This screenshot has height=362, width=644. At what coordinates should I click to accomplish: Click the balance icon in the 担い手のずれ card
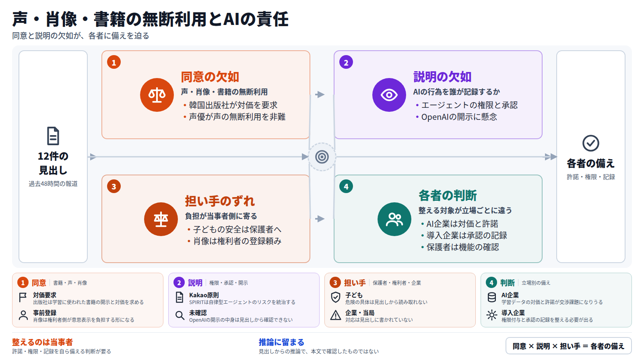161,219
